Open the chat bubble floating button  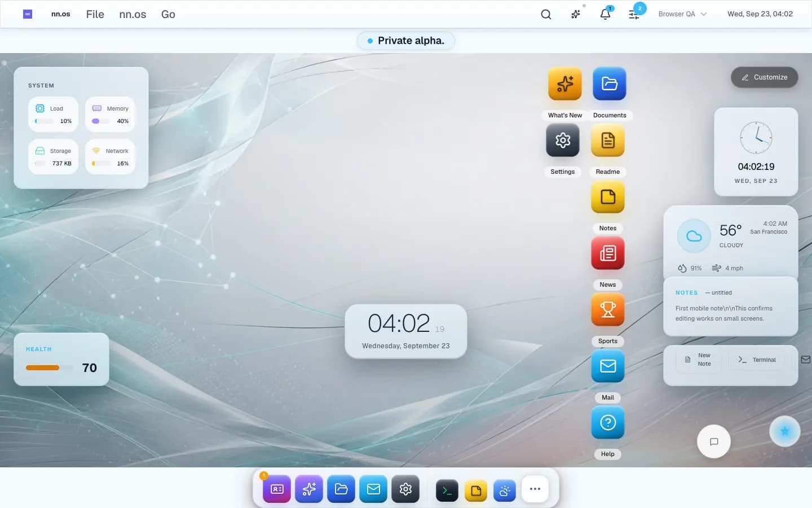coord(714,441)
